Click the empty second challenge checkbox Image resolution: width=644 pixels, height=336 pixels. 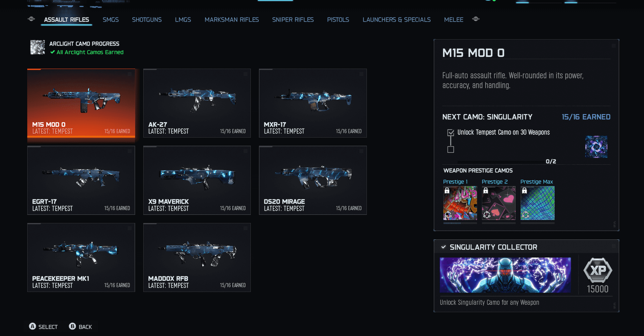click(x=451, y=149)
